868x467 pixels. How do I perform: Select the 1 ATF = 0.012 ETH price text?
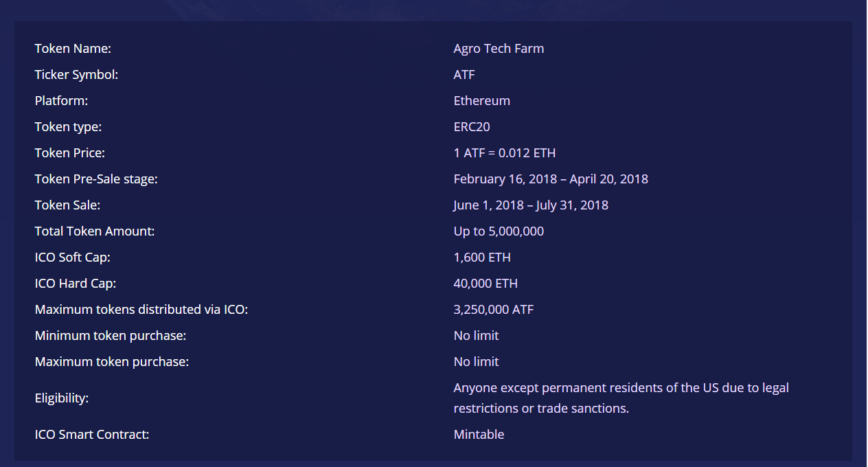pos(505,153)
